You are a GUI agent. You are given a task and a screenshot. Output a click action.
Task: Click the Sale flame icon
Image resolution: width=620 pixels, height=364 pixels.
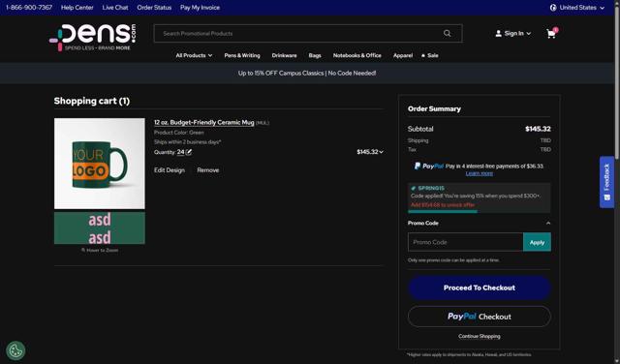423,55
